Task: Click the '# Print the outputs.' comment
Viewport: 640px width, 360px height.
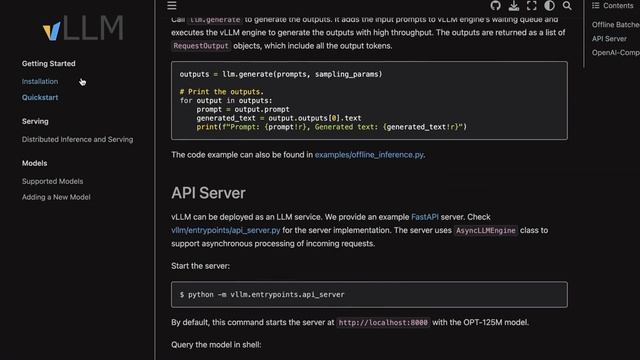Action: 222,91
